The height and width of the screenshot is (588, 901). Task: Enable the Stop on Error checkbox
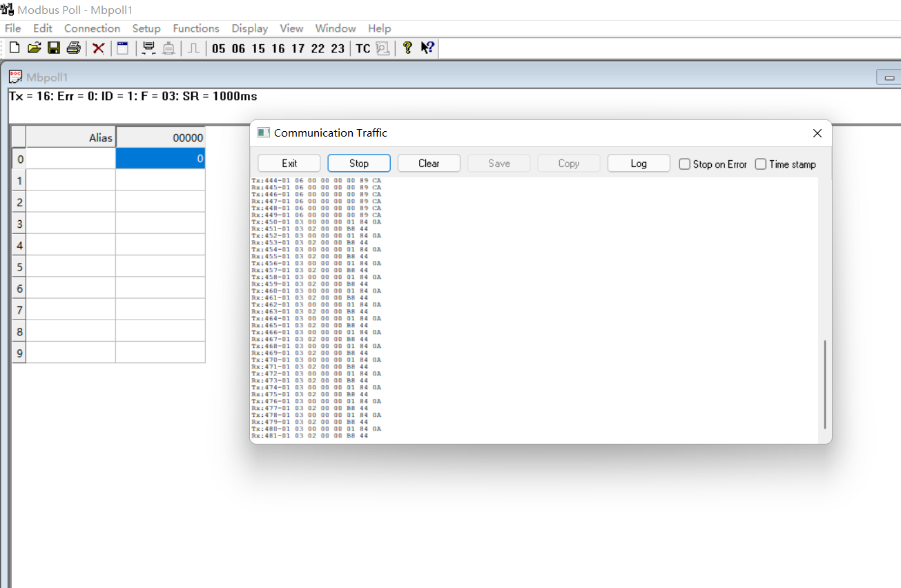click(x=684, y=164)
